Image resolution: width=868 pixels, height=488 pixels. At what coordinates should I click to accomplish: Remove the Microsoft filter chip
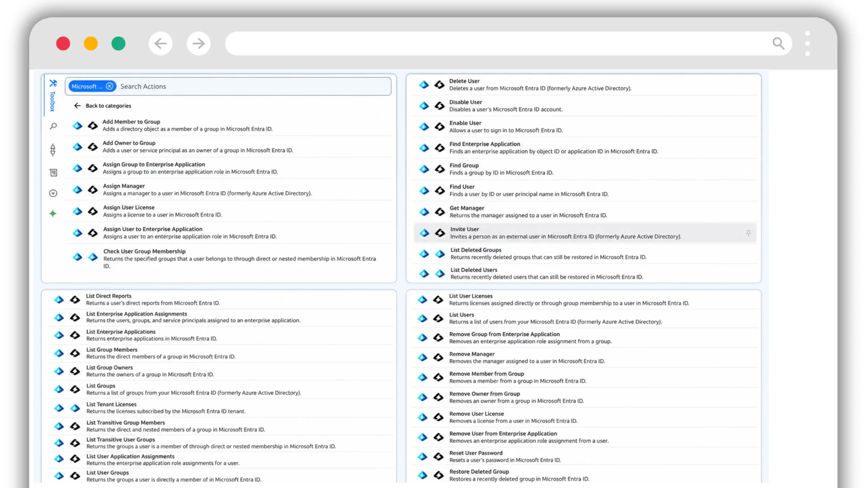pyautogui.click(x=110, y=86)
